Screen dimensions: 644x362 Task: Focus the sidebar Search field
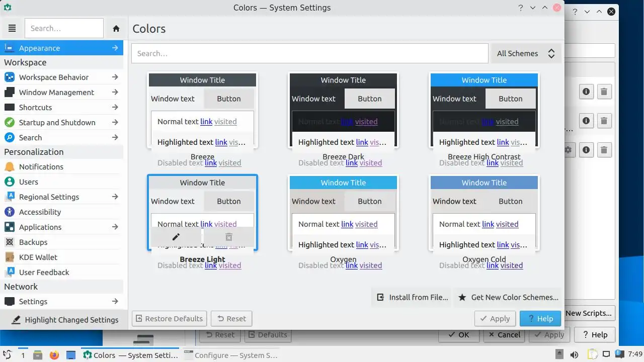pyautogui.click(x=64, y=29)
